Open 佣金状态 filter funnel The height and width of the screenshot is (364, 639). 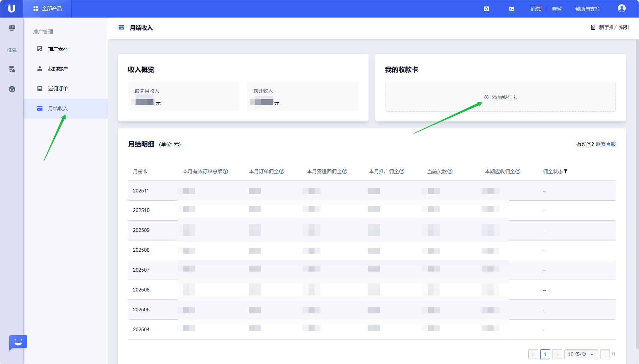click(x=565, y=171)
